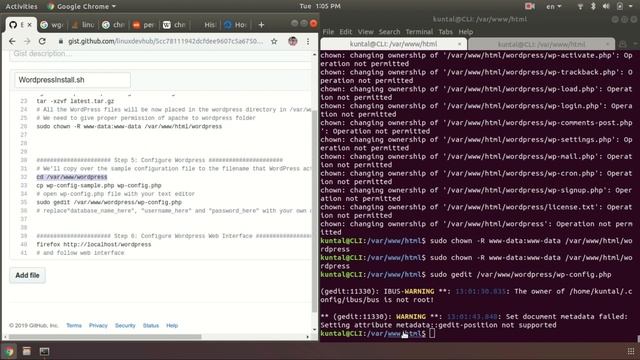Open Chrome's three-dot menu
This screenshot has width=640, height=360.
click(308, 41)
